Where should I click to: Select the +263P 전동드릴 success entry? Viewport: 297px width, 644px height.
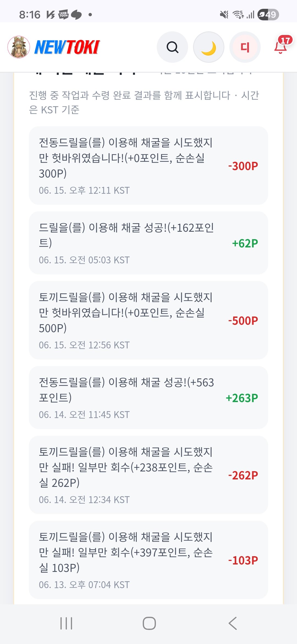148,397
